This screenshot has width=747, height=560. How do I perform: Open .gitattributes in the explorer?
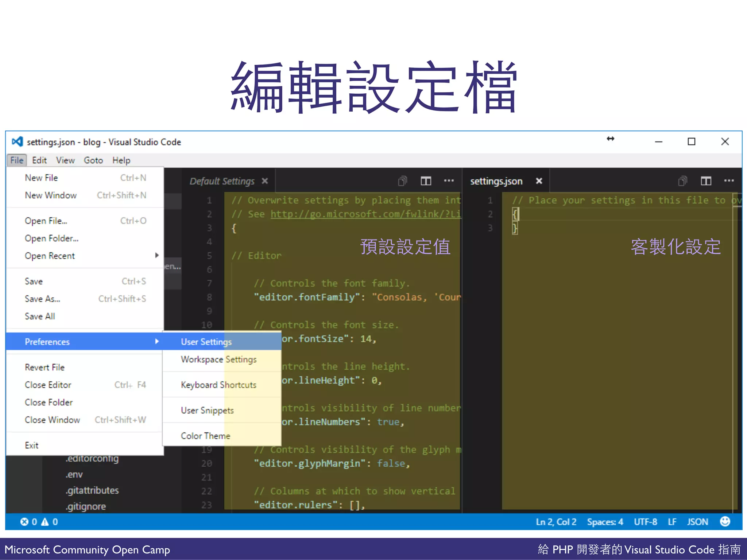tap(92, 490)
